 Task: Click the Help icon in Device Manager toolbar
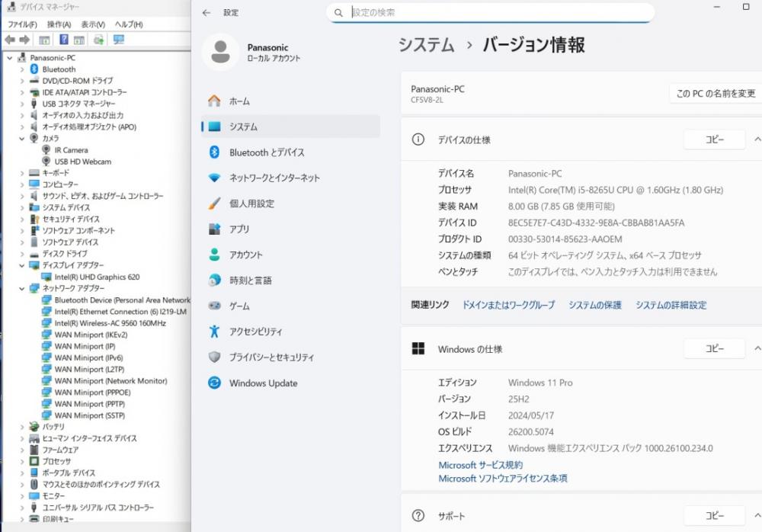[x=64, y=40]
